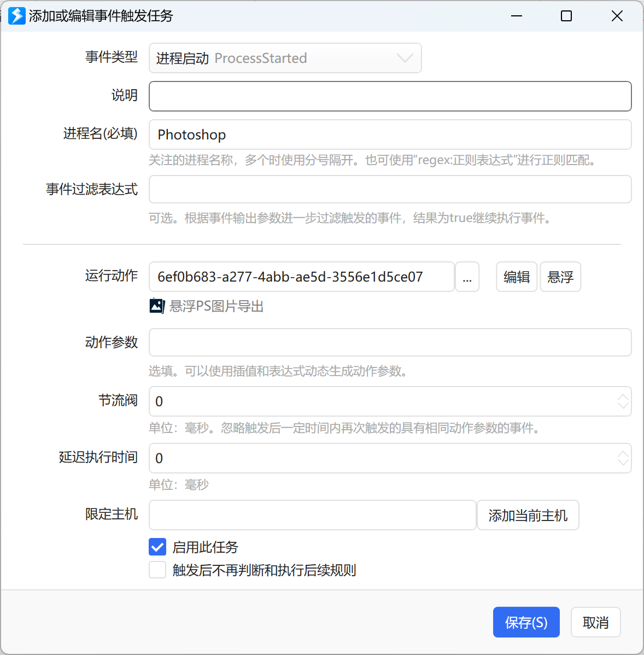
Task: Click the 编辑 button
Action: click(x=517, y=277)
